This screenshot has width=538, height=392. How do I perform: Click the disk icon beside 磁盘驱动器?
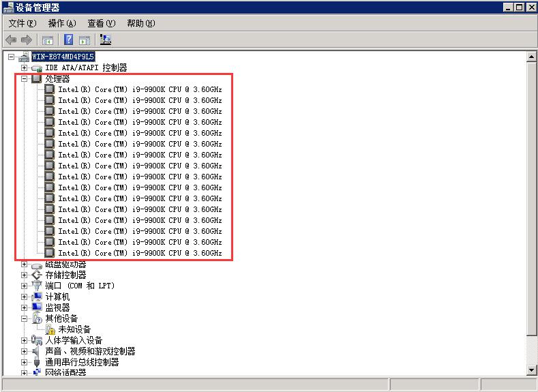pyautogui.click(x=37, y=265)
